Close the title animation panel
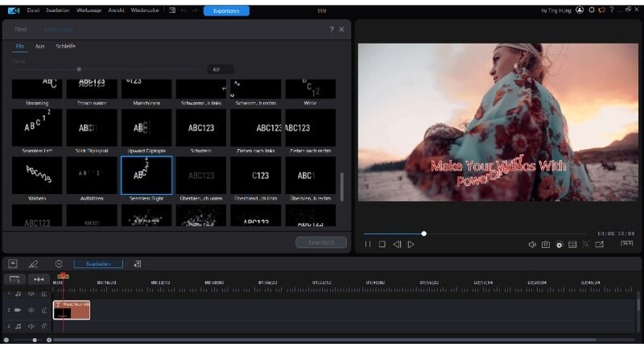The width and height of the screenshot is (644, 347). pyautogui.click(x=341, y=29)
